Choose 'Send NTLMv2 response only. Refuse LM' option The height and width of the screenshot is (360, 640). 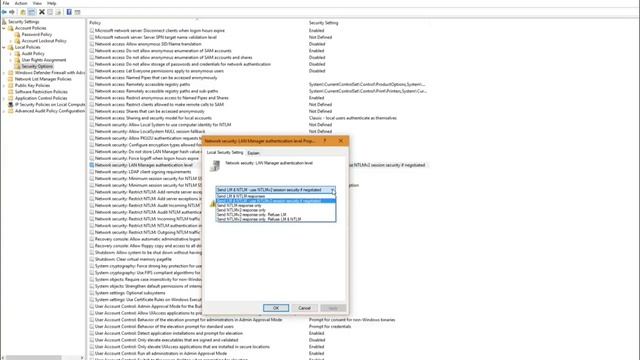click(276, 215)
